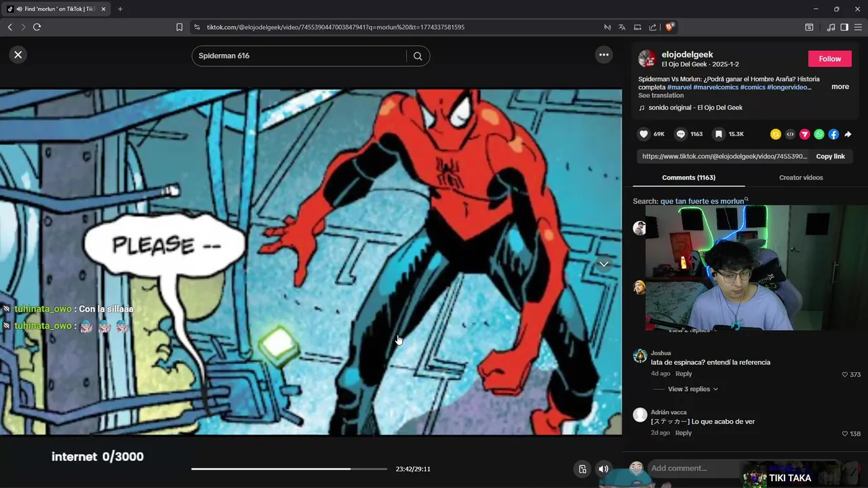
Task: Click the elojodelgeek profile avatar
Action: (647, 58)
